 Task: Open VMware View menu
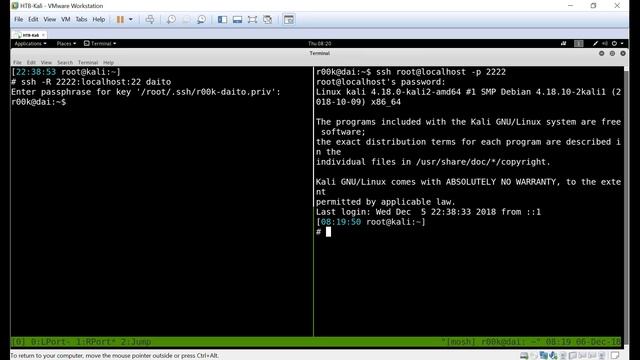[x=49, y=19]
